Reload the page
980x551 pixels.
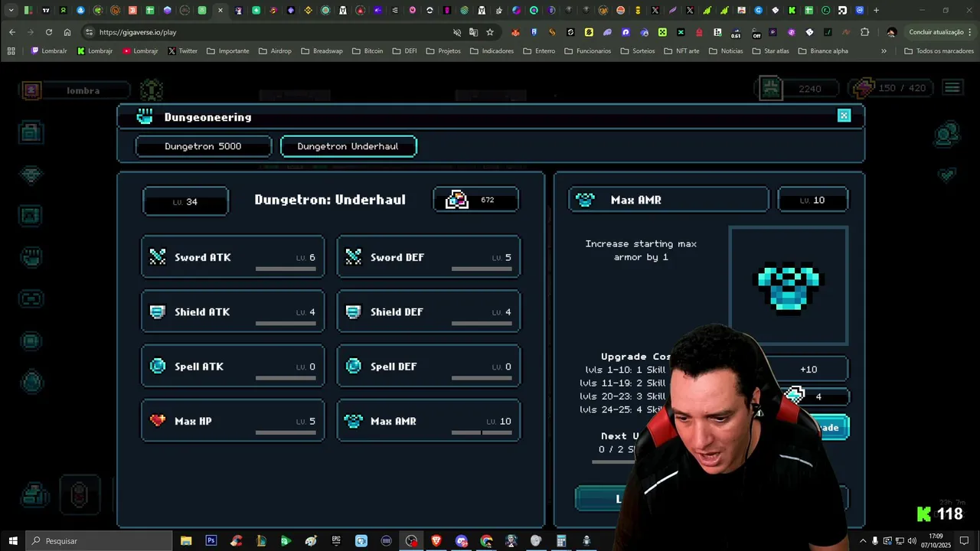click(49, 32)
